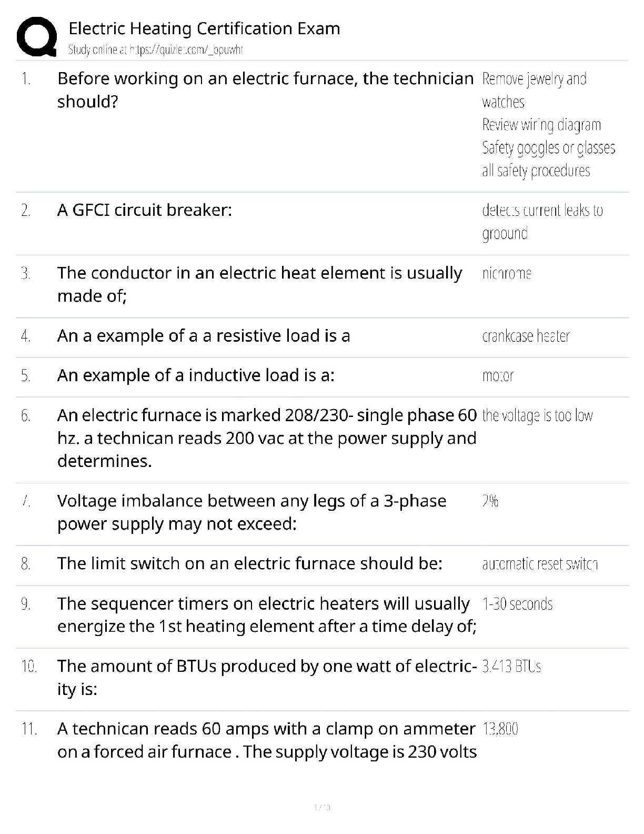Open the quizlet.com study link

(x=156, y=50)
